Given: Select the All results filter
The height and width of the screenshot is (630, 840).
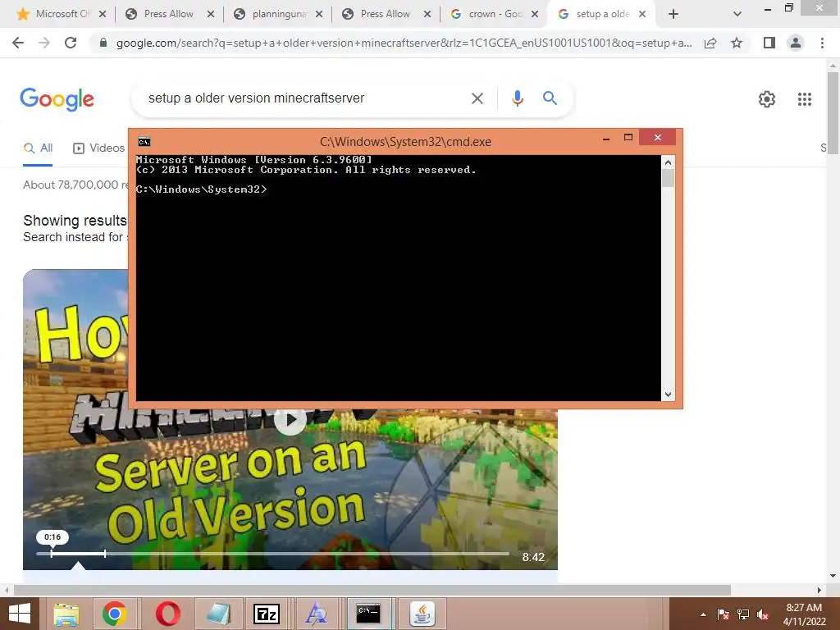Looking at the screenshot, I should pos(38,148).
